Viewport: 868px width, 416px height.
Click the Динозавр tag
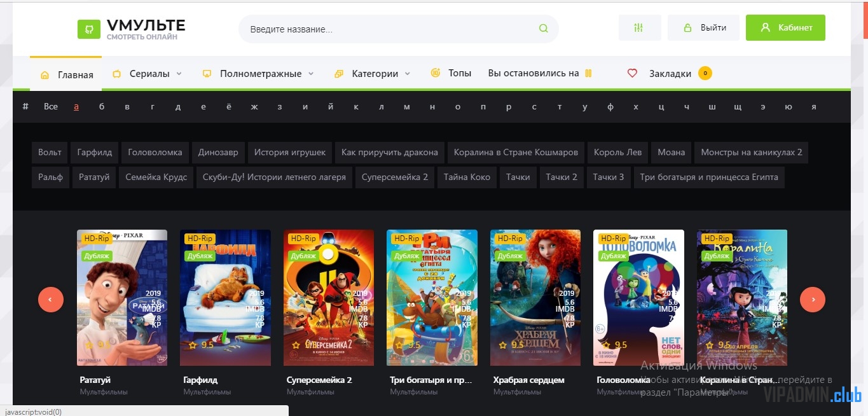(x=218, y=153)
